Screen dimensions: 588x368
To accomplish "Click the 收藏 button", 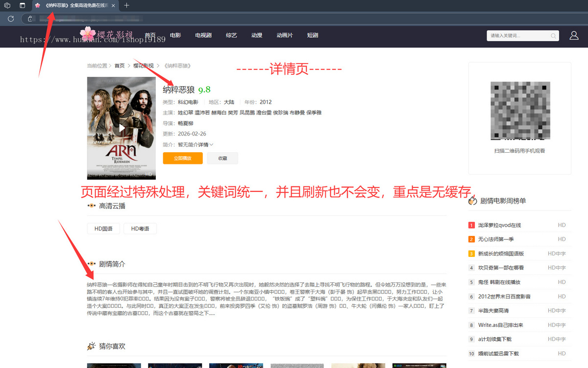I will (x=222, y=158).
